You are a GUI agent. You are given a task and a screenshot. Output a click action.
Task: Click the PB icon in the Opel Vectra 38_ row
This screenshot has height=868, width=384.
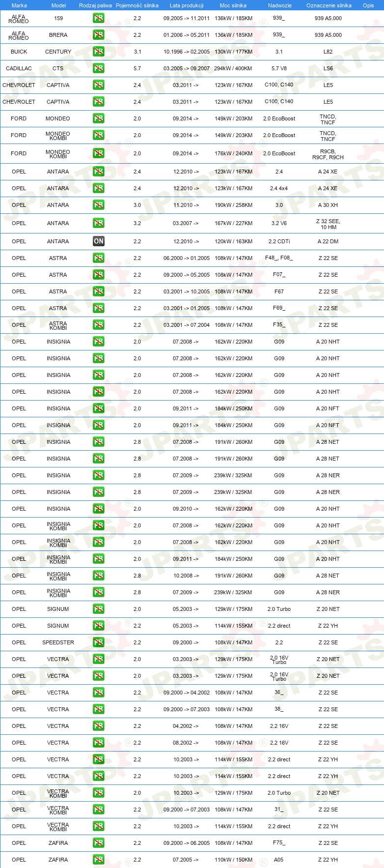click(x=99, y=709)
